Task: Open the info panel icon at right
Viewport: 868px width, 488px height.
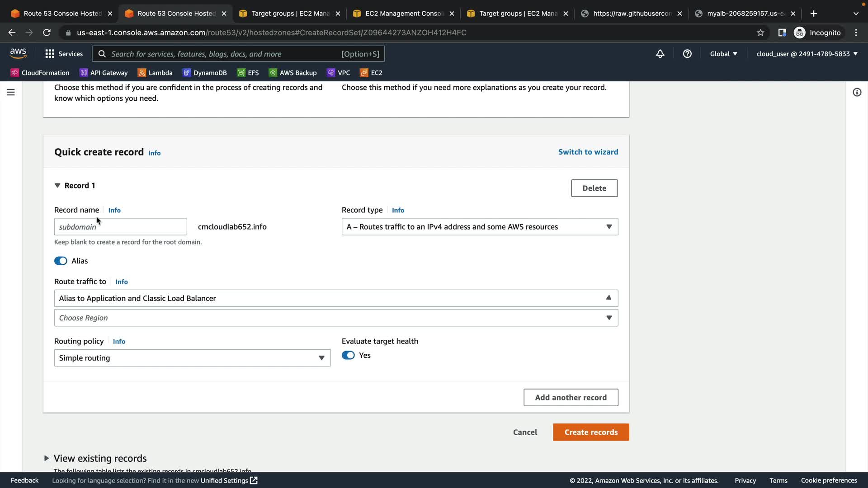Action: click(857, 92)
